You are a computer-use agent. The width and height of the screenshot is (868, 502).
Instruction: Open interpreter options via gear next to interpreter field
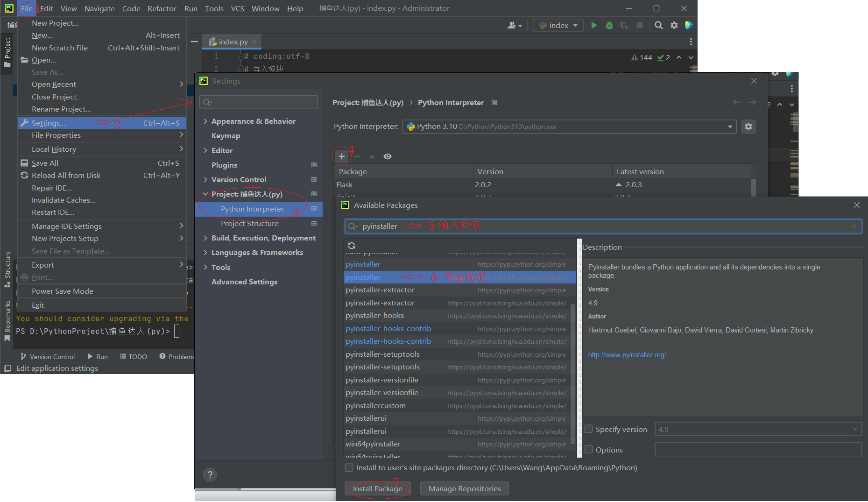click(748, 127)
